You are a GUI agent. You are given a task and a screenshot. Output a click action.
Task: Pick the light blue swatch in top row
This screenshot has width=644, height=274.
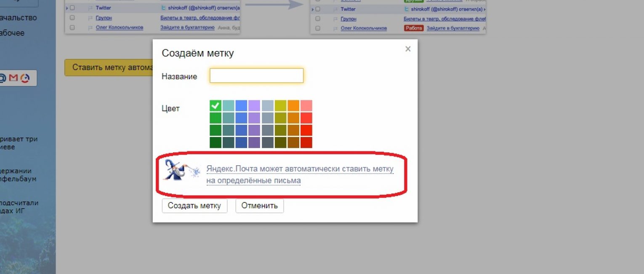(x=242, y=106)
